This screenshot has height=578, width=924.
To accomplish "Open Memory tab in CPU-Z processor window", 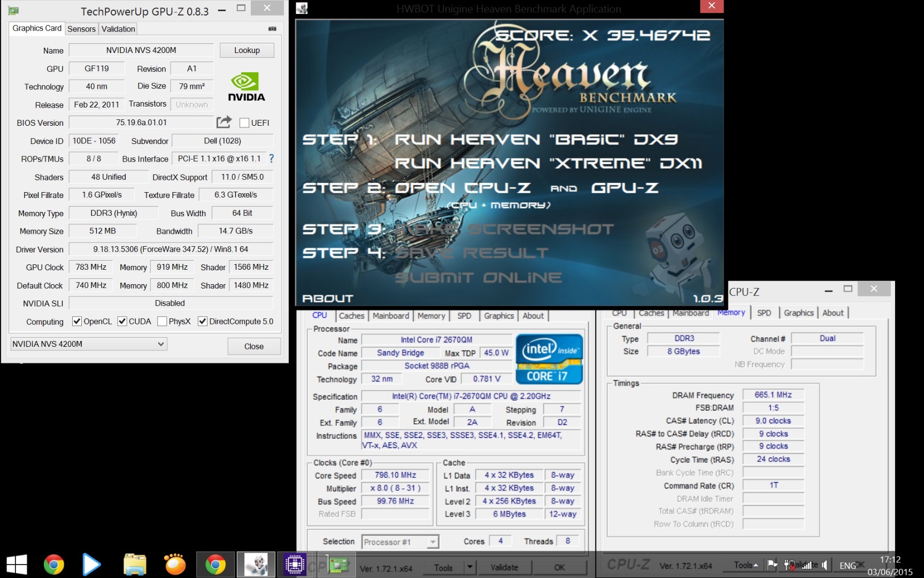I will [432, 316].
